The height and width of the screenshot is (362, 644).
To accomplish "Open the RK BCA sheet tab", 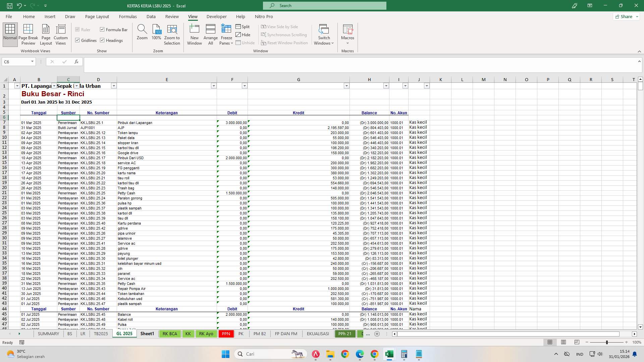I will click(x=170, y=334).
